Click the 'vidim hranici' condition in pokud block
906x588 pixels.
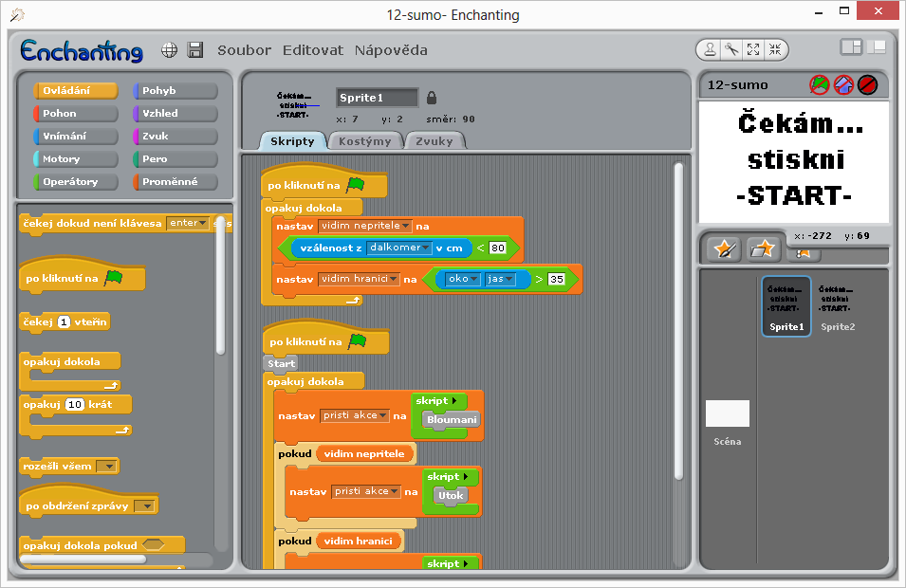(359, 542)
